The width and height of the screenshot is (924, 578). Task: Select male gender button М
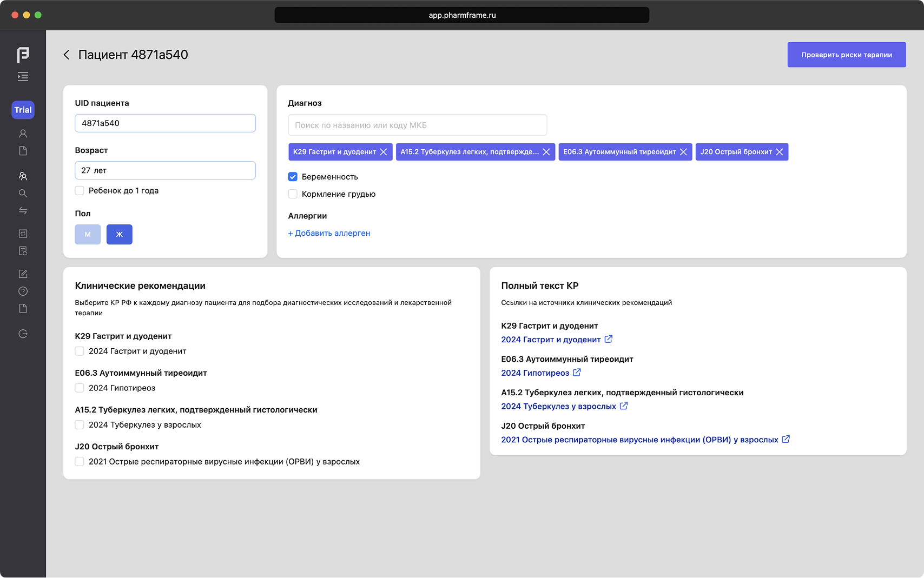coord(88,235)
